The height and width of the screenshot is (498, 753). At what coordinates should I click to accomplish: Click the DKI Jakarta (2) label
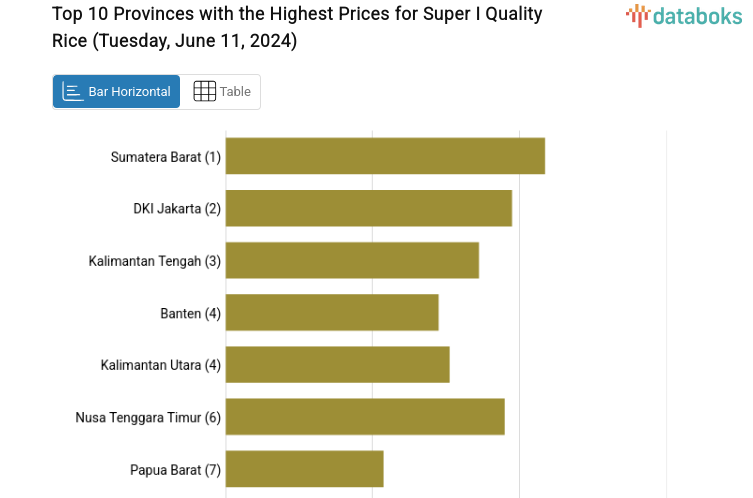(176, 209)
